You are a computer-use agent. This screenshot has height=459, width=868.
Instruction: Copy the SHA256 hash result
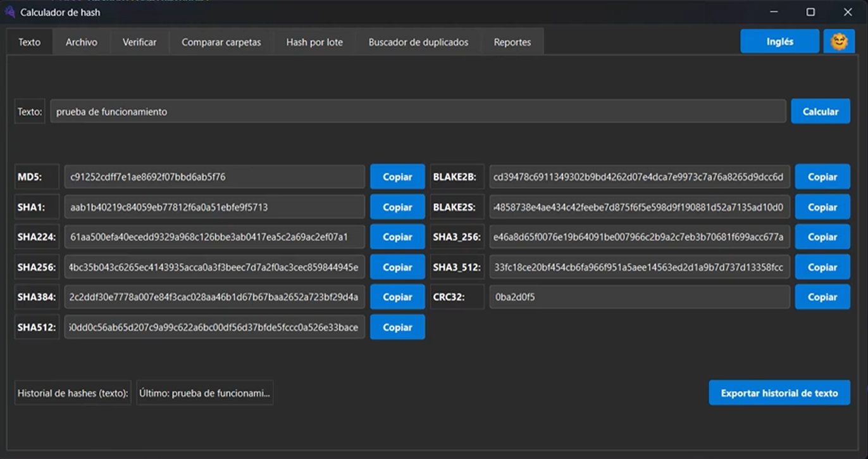coord(397,267)
